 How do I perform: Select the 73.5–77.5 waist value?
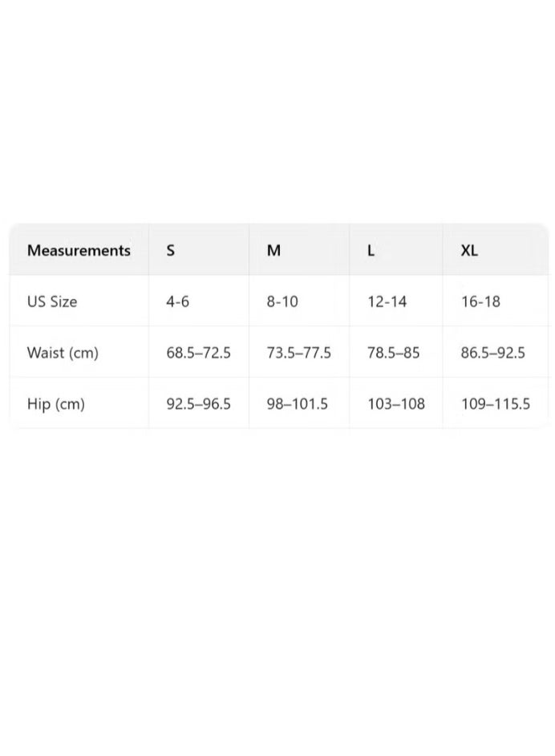298,353
